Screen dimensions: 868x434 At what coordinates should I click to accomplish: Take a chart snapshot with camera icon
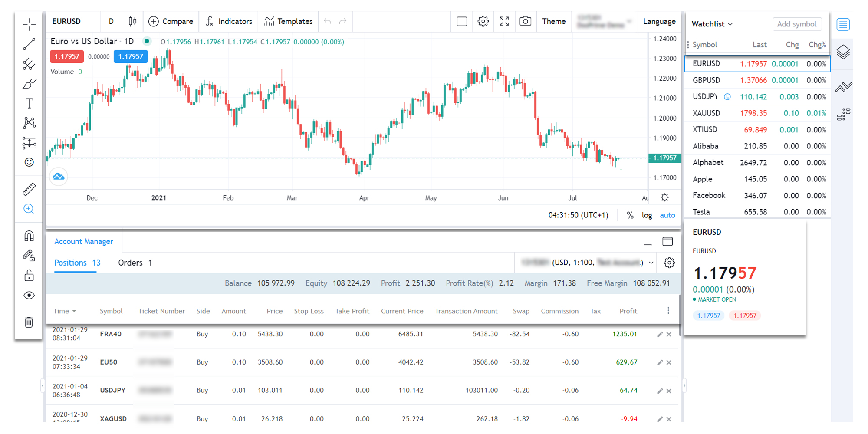click(x=525, y=21)
